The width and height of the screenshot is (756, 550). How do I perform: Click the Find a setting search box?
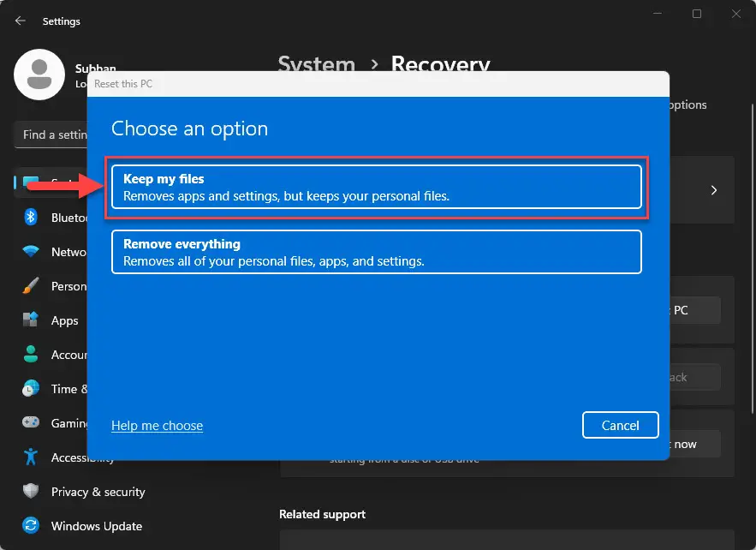tap(51, 135)
